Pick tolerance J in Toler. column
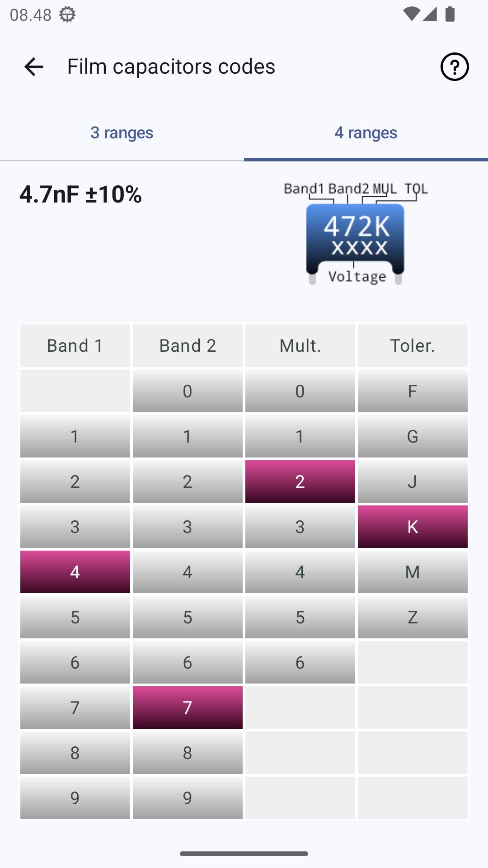Viewport: 488px width, 868px height. click(x=413, y=481)
